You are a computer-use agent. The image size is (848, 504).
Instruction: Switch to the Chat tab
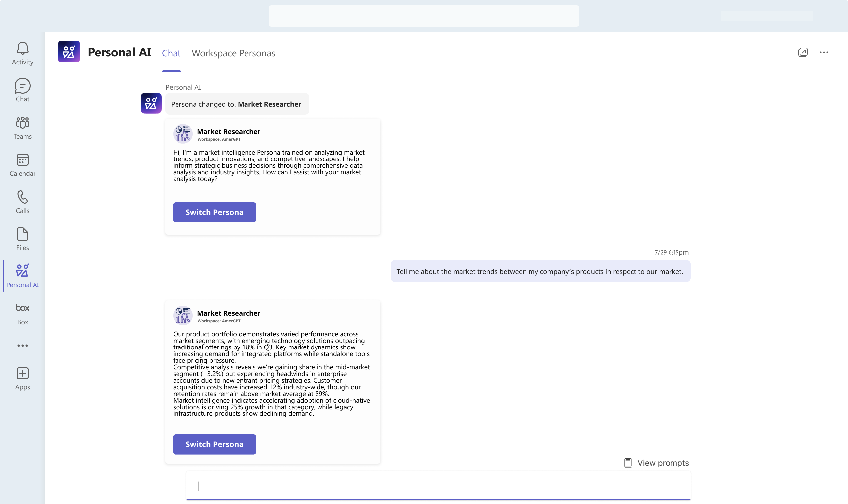point(171,53)
